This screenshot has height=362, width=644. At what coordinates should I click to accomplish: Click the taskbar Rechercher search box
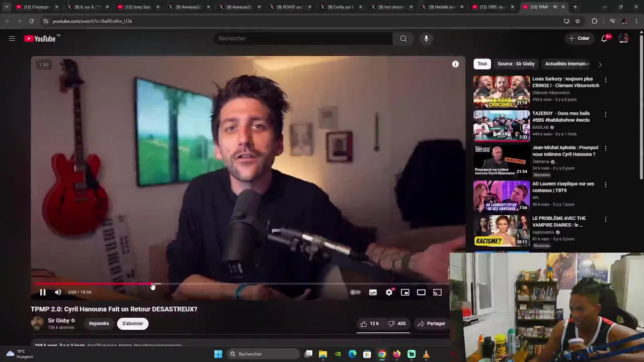pyautogui.click(x=263, y=354)
